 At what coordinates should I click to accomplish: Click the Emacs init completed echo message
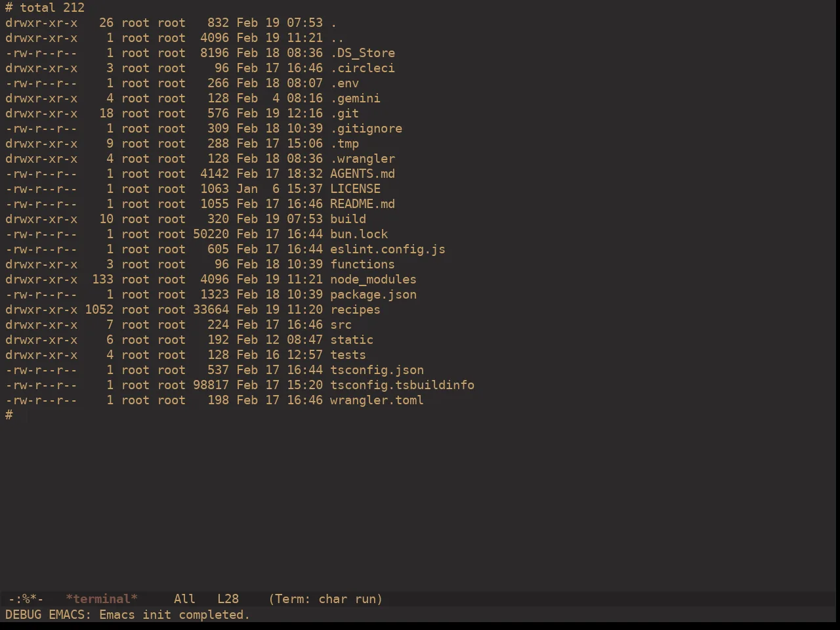[x=175, y=615]
